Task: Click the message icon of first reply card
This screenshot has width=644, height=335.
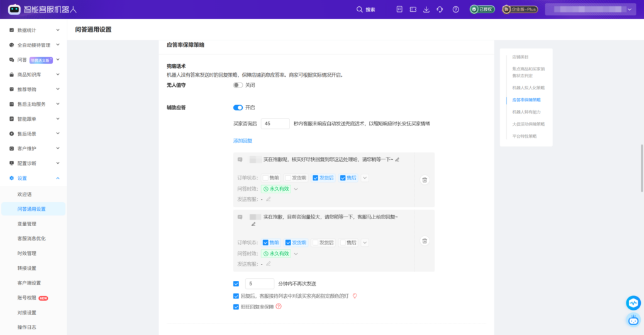Action: (x=240, y=159)
